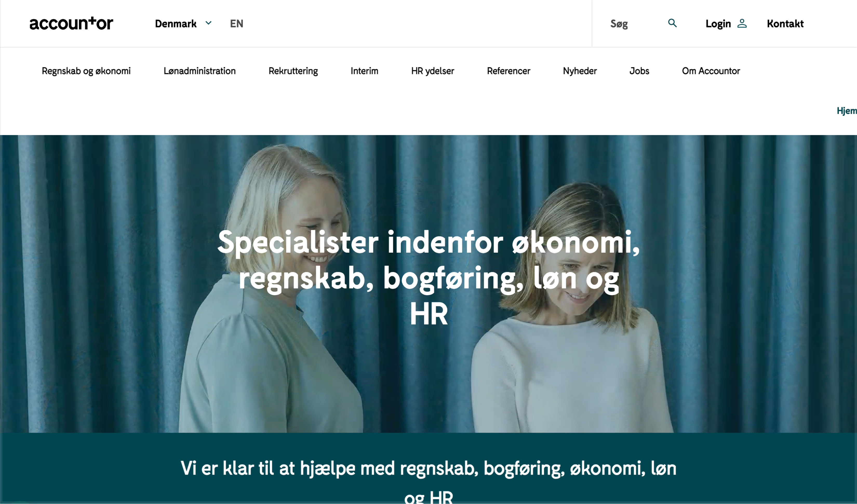Open the Jobs menu item
The width and height of the screenshot is (857, 504).
tap(639, 71)
